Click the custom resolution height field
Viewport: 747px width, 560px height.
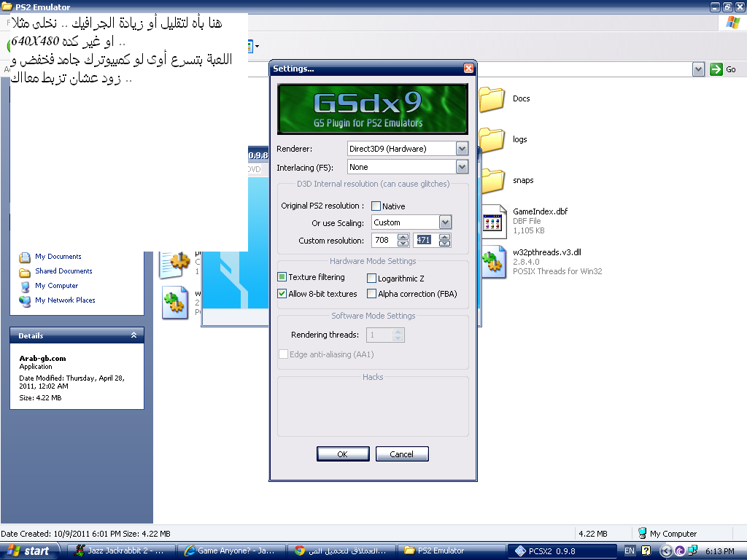point(426,240)
